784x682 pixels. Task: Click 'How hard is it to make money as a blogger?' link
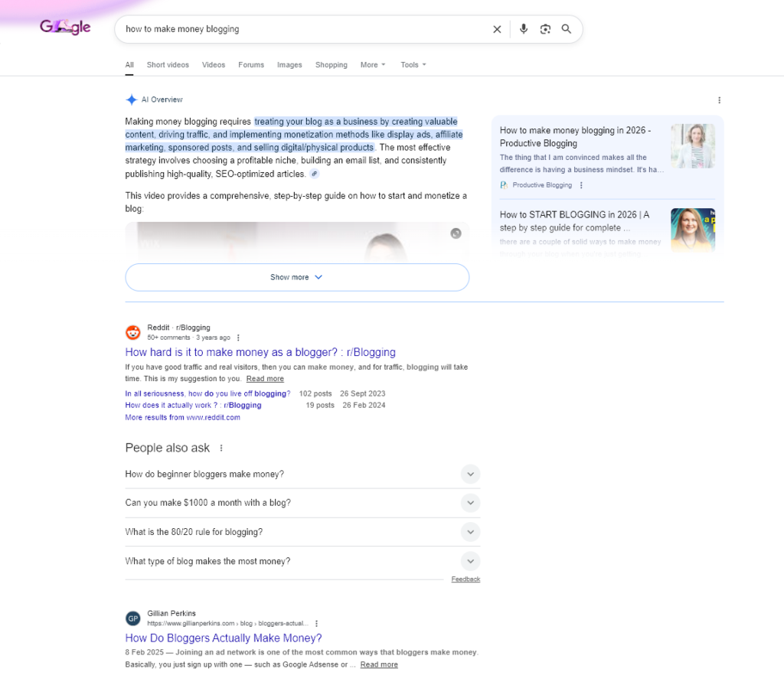coord(260,352)
